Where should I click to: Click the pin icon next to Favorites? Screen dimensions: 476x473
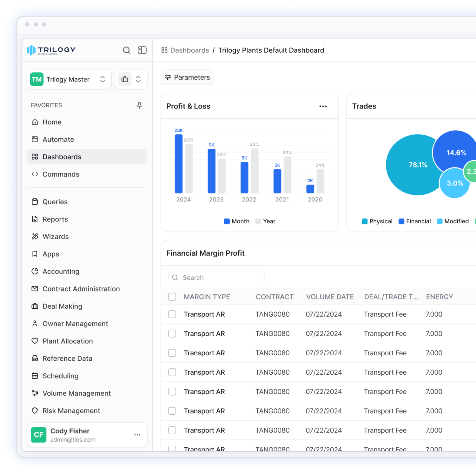(139, 105)
